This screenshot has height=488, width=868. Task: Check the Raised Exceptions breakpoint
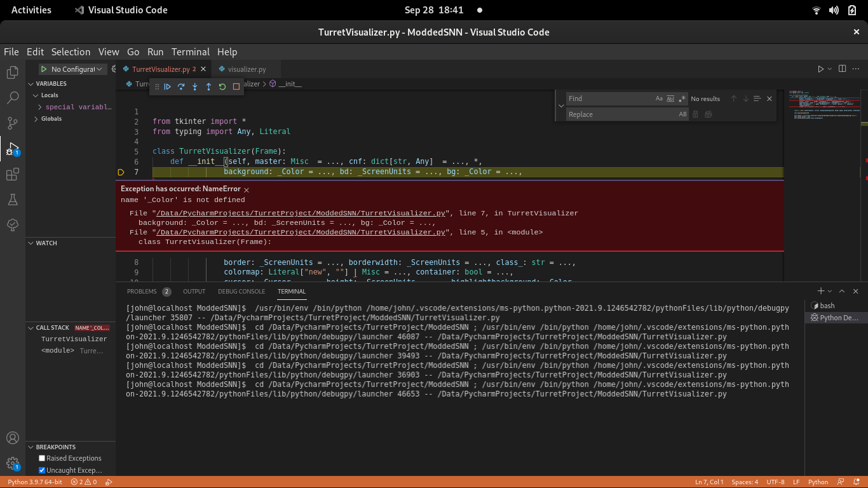(x=41, y=457)
